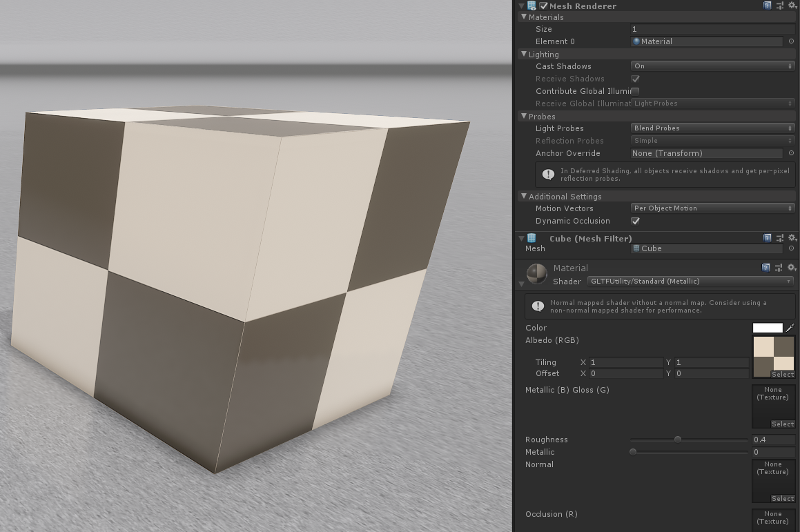Toggle the Mesh Renderer enabled checkbox
This screenshot has width=800, height=532.
543,6
